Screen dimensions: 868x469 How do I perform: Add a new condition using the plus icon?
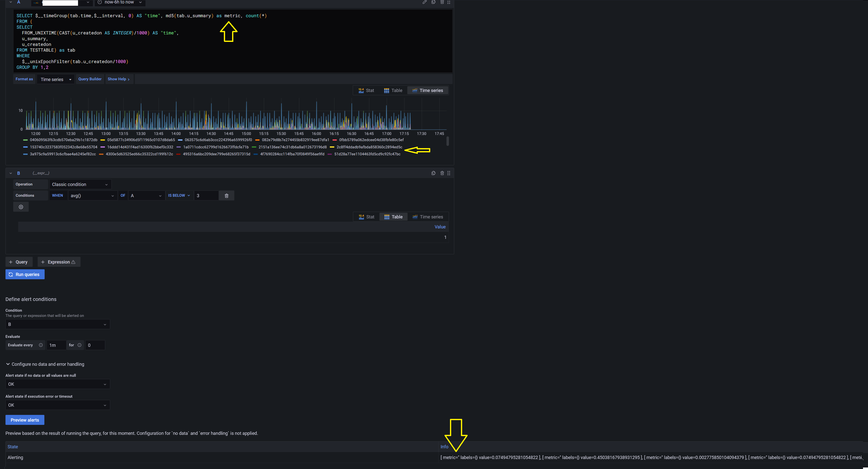[20, 206]
